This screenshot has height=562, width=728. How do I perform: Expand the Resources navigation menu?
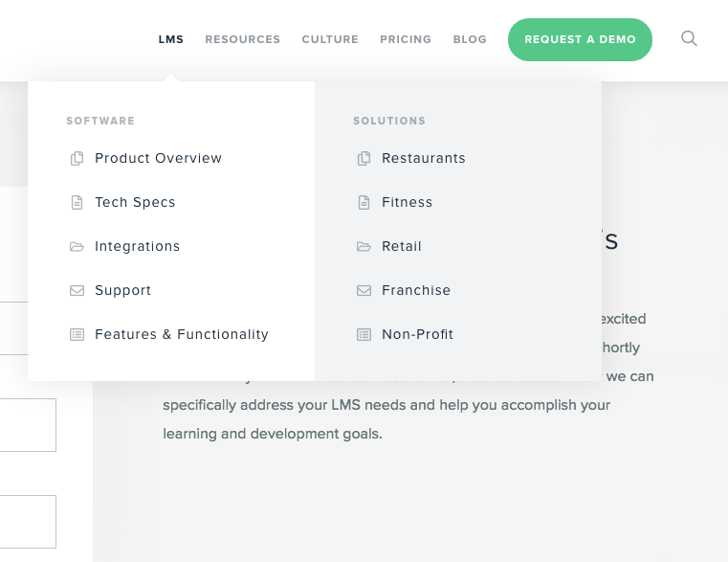243,39
